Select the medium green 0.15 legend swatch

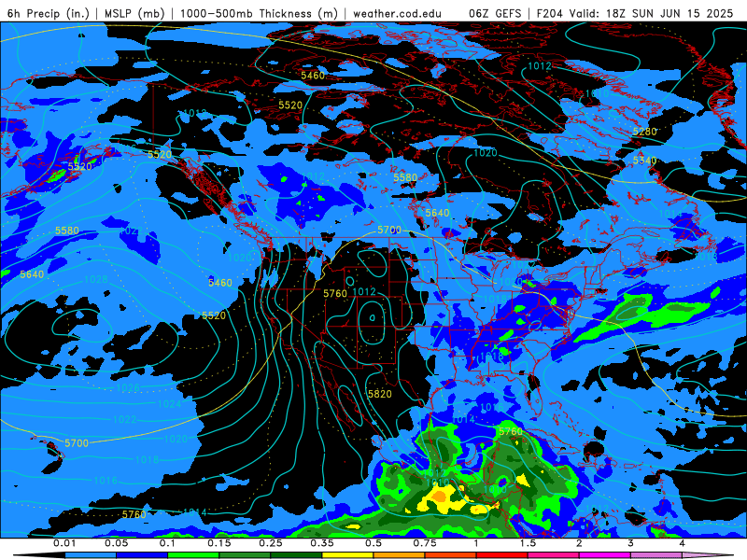245,555
